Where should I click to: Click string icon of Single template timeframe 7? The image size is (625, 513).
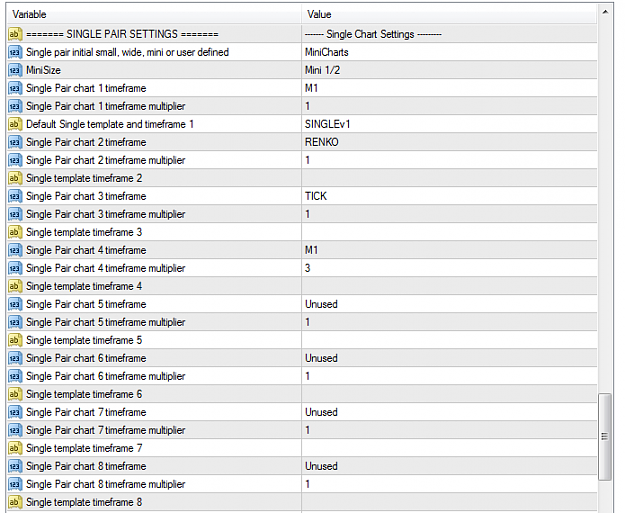point(15,448)
